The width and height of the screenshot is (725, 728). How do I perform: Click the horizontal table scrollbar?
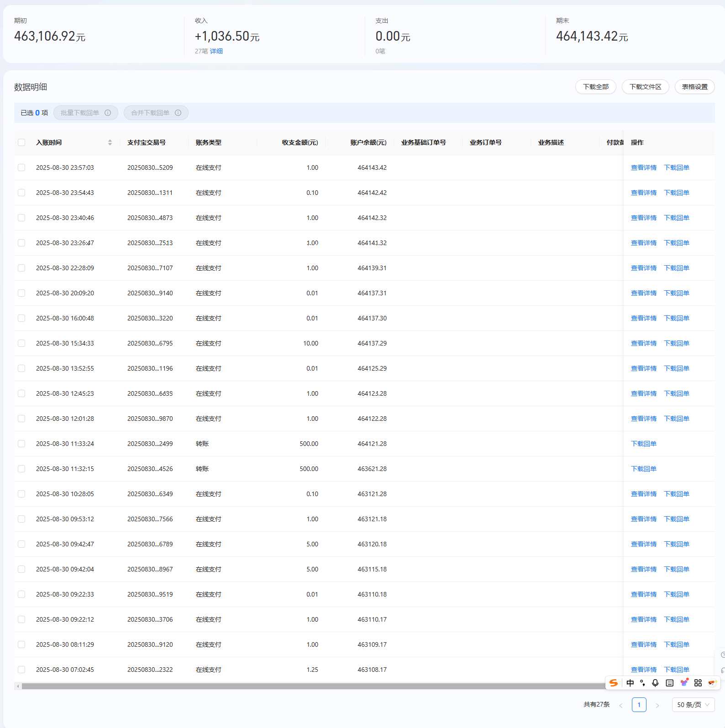(314, 686)
